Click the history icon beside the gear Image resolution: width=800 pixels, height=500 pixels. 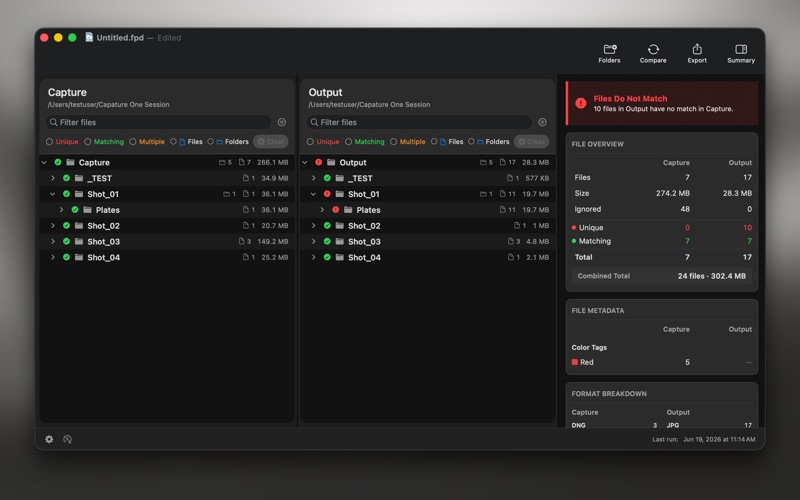coord(67,439)
